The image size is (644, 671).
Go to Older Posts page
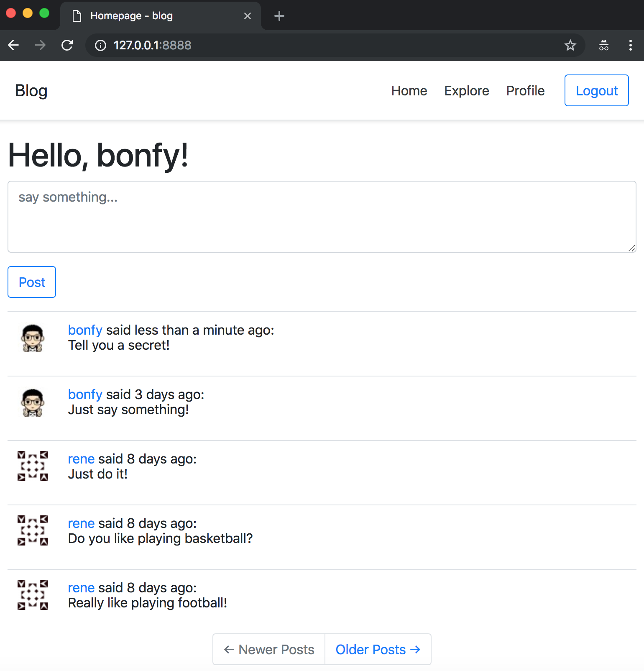378,649
